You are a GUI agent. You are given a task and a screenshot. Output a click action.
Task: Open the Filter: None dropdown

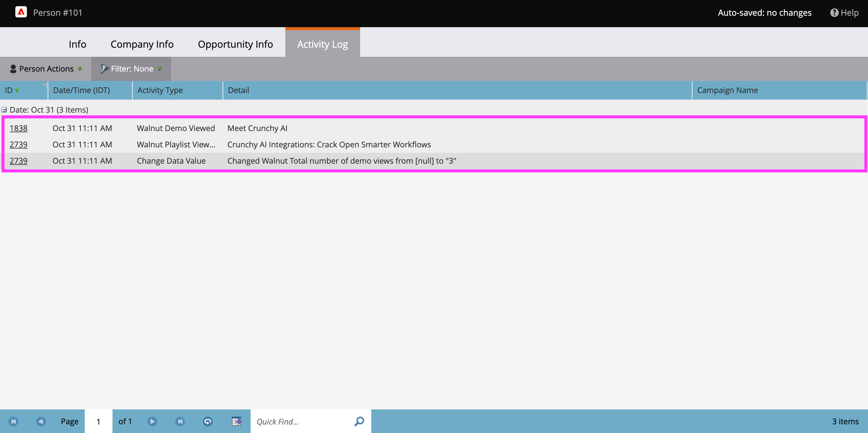point(131,69)
